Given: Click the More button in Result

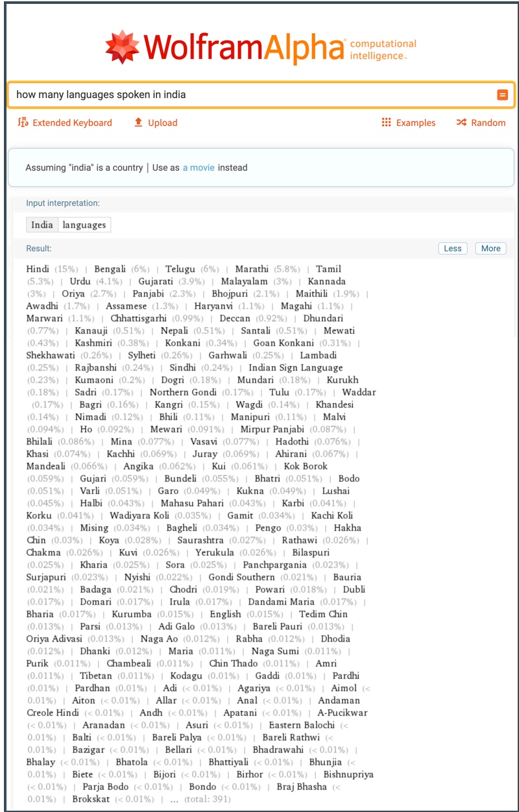Looking at the screenshot, I should (491, 248).
